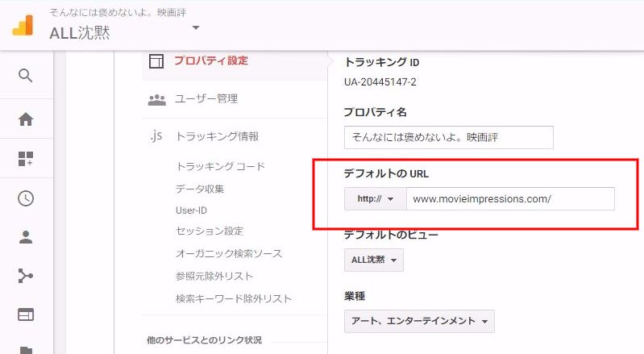Open the industry アート、エンターテインメント dropdown
This screenshot has height=354, width=644.
(x=419, y=321)
